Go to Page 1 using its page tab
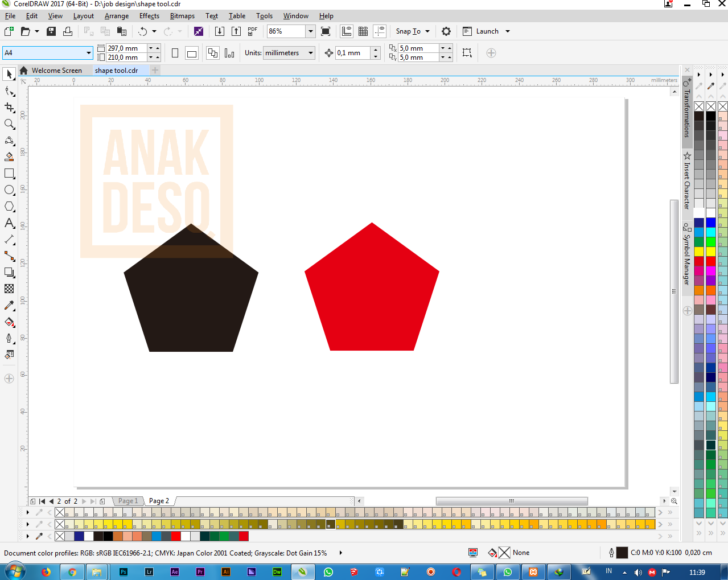Viewport: 728px width, 580px height. pos(127,501)
